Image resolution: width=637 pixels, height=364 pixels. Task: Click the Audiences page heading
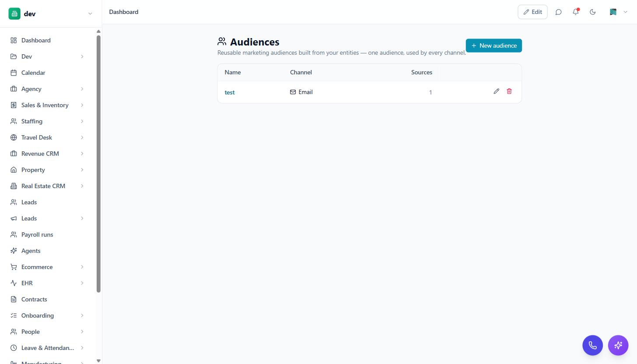click(x=255, y=42)
